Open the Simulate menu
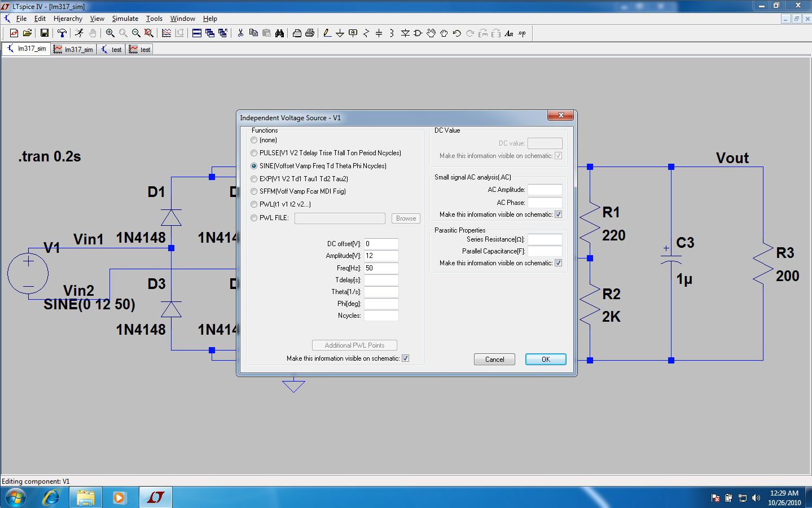The image size is (812, 508). [125, 19]
